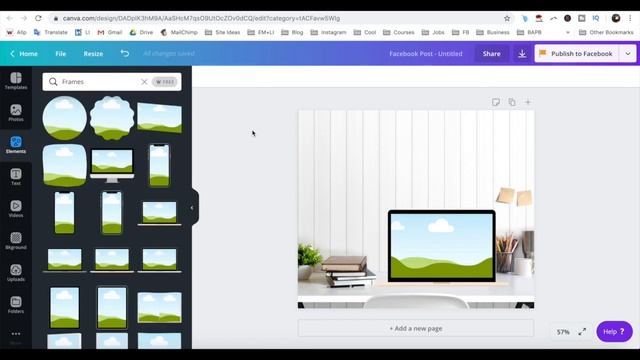
Task: Open the Folders sidebar panel
Action: coord(16,304)
